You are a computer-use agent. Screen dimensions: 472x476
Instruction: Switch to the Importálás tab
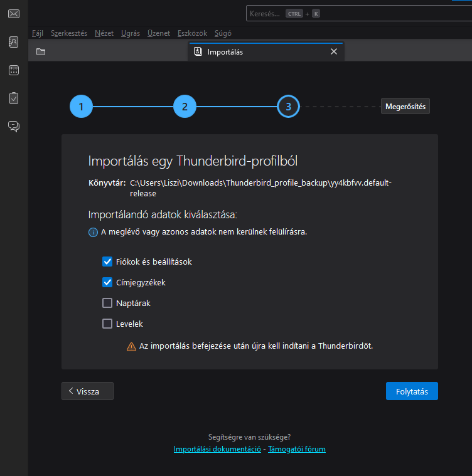point(265,51)
